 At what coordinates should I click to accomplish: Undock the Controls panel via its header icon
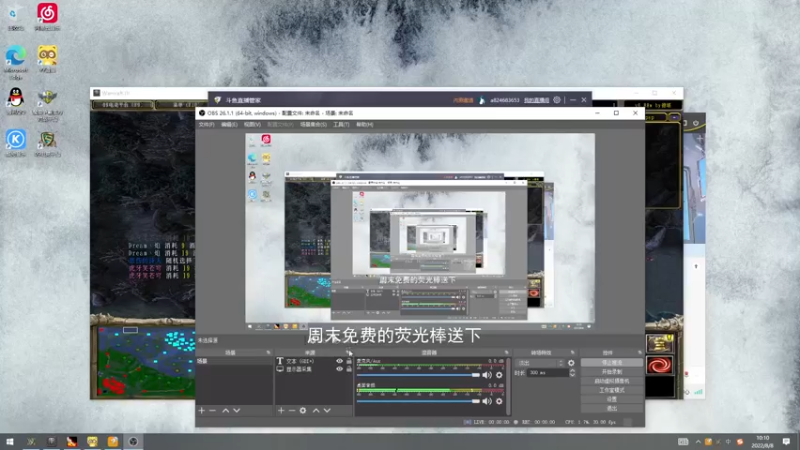[x=639, y=353]
